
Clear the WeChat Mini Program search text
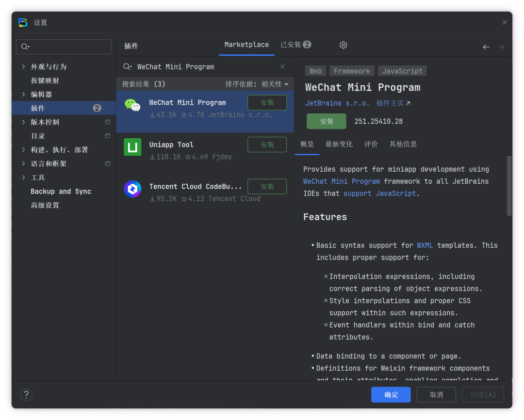[x=282, y=66]
